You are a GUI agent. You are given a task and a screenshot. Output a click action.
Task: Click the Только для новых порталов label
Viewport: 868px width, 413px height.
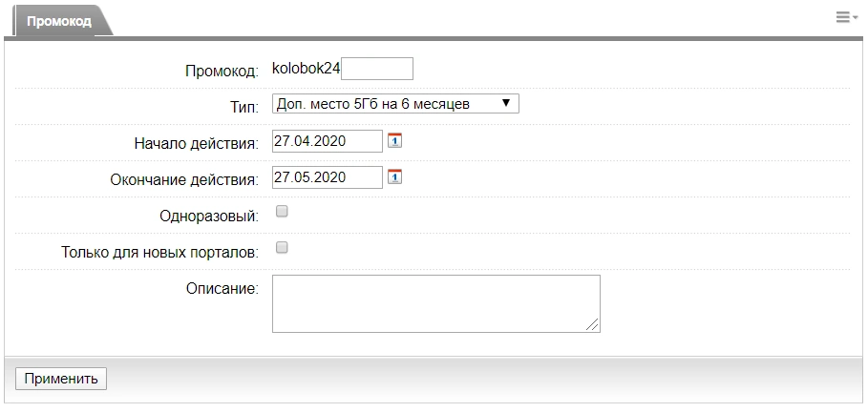click(159, 253)
